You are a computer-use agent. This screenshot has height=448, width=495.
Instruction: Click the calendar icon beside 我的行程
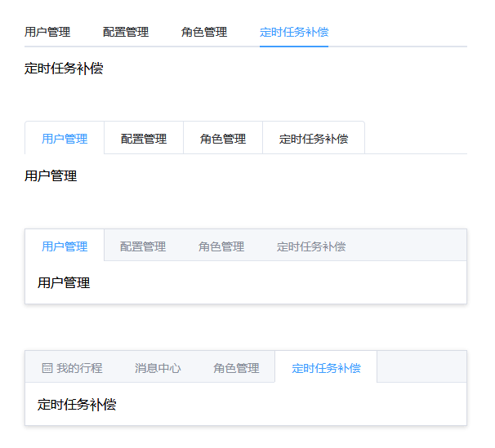(x=47, y=368)
